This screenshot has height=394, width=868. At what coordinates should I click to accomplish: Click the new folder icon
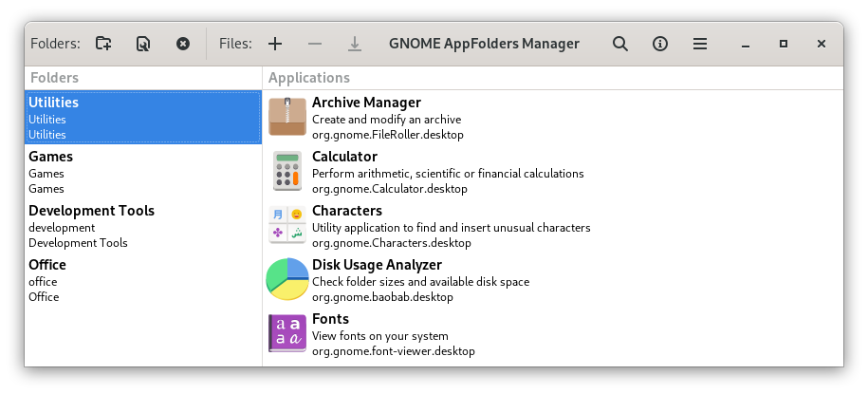tap(103, 44)
